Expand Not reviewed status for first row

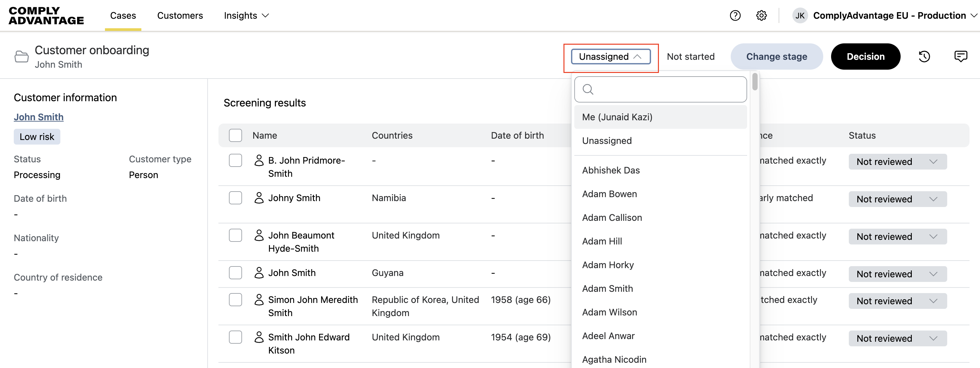pyautogui.click(x=897, y=162)
